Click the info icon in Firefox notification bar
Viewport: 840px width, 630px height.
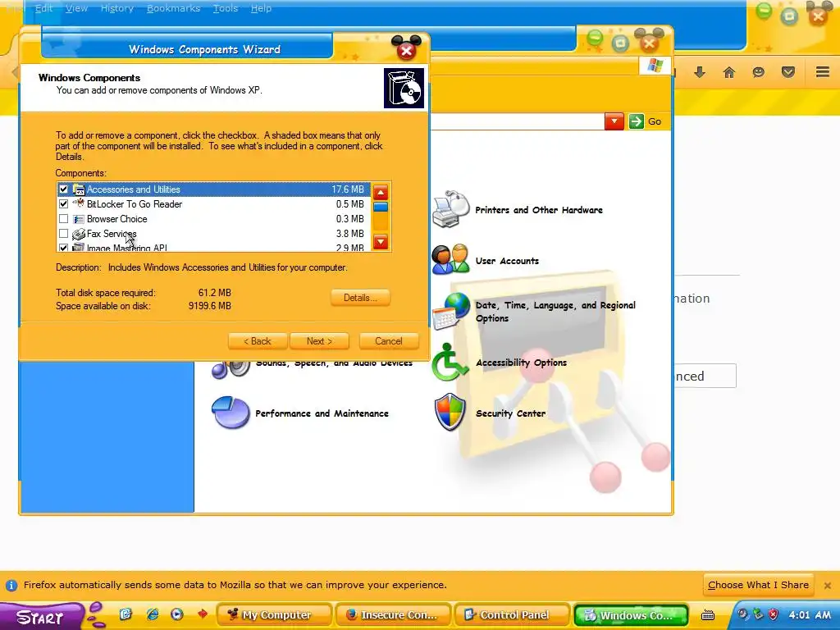pos(11,586)
